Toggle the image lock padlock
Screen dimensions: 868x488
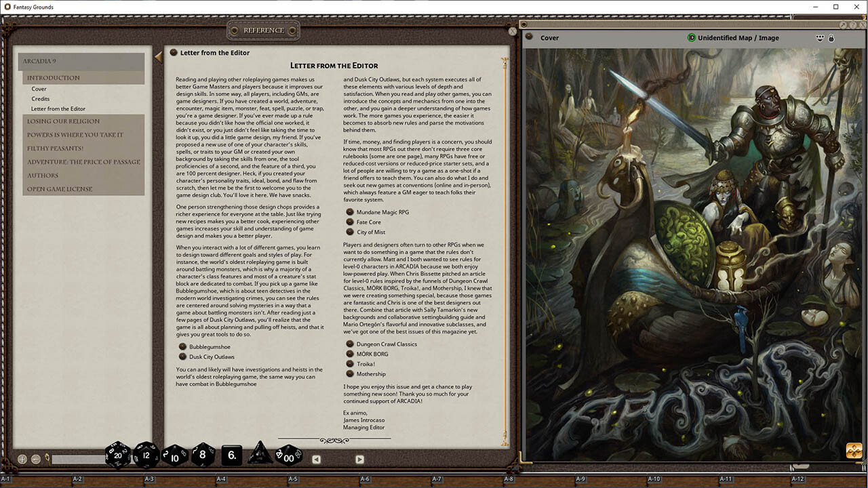coord(831,38)
